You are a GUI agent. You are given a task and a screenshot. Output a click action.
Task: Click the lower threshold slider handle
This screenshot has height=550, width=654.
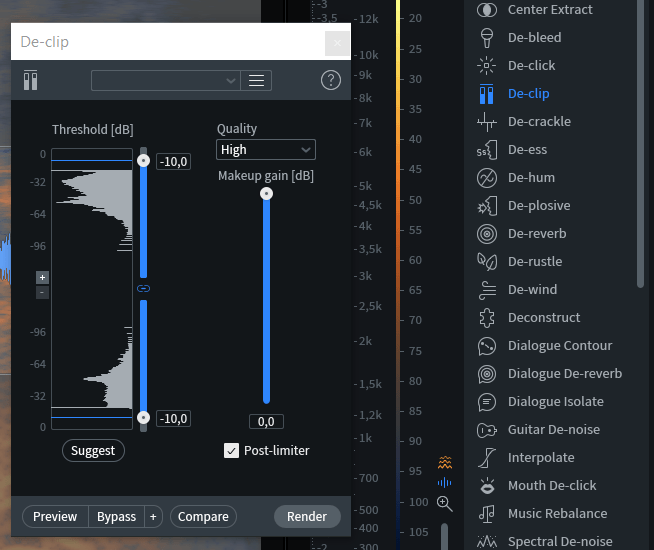143,417
